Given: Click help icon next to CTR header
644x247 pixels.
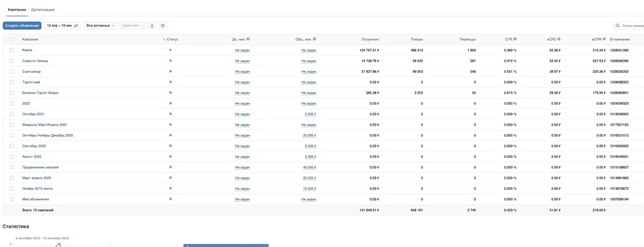Looking at the screenshot, I should [515, 39].
